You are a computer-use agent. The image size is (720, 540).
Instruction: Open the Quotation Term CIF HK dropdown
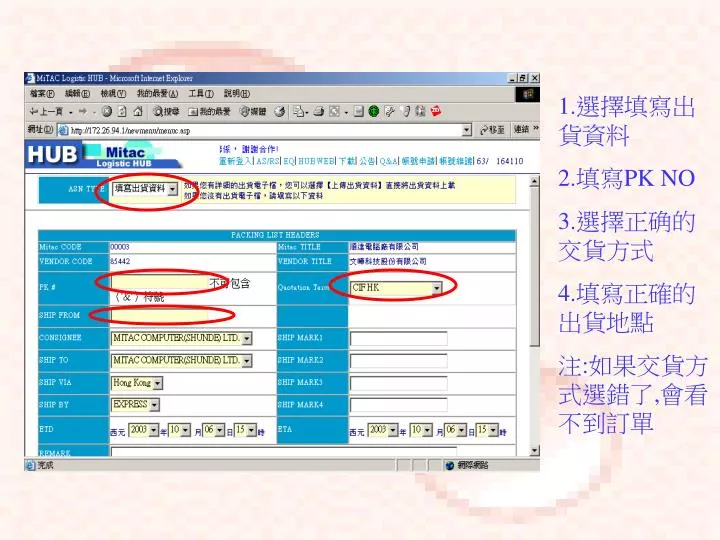pos(396,287)
